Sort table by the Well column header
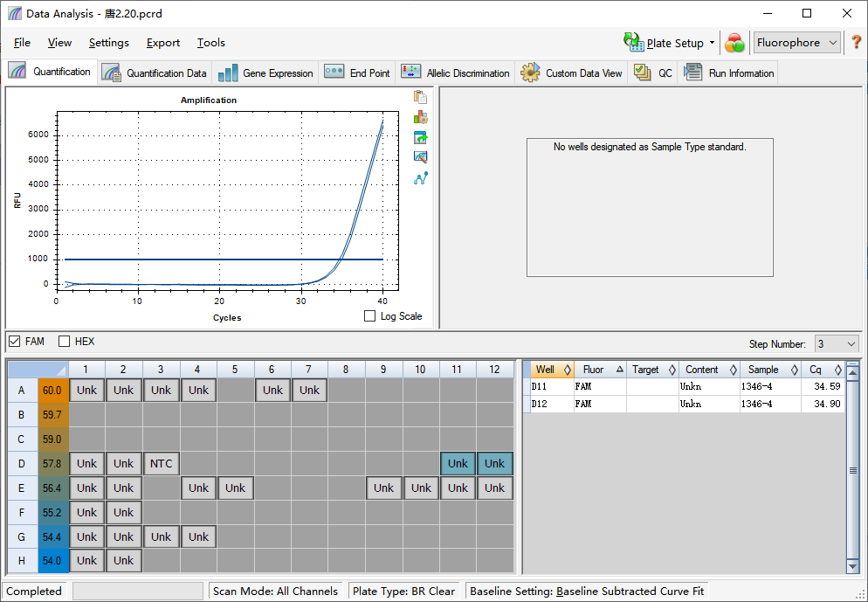Viewport: 868px width, 602px height. click(x=552, y=370)
